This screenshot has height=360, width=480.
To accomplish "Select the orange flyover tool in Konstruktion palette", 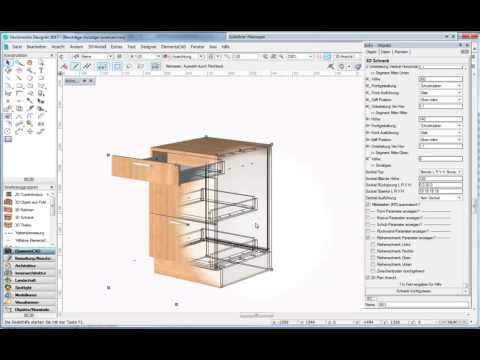I will [30, 63].
